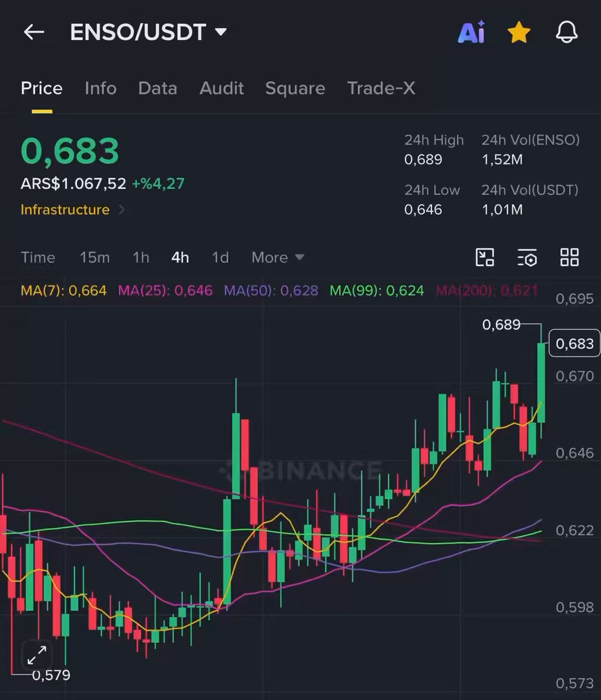This screenshot has width=601, height=700.
Task: Tap the +%4,27 price change
Action: coord(158,184)
